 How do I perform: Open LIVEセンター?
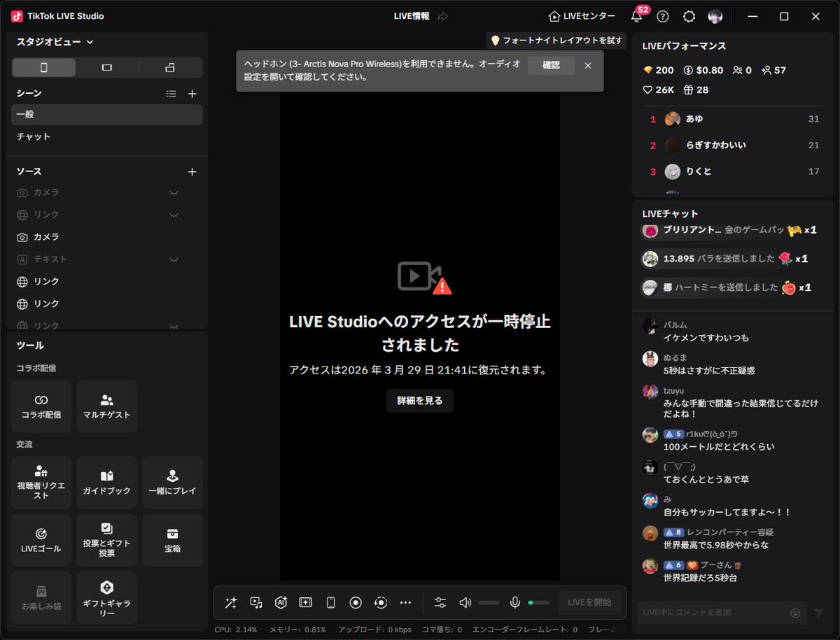[x=582, y=16]
